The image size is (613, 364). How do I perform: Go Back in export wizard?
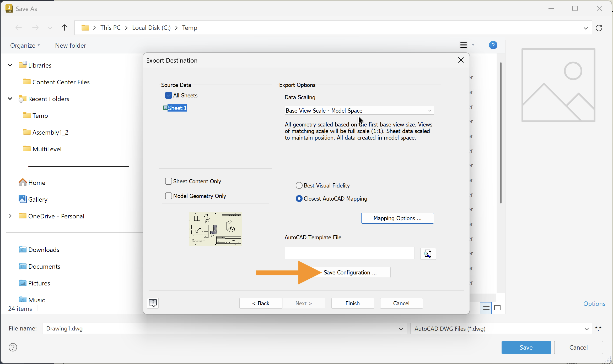(261, 303)
